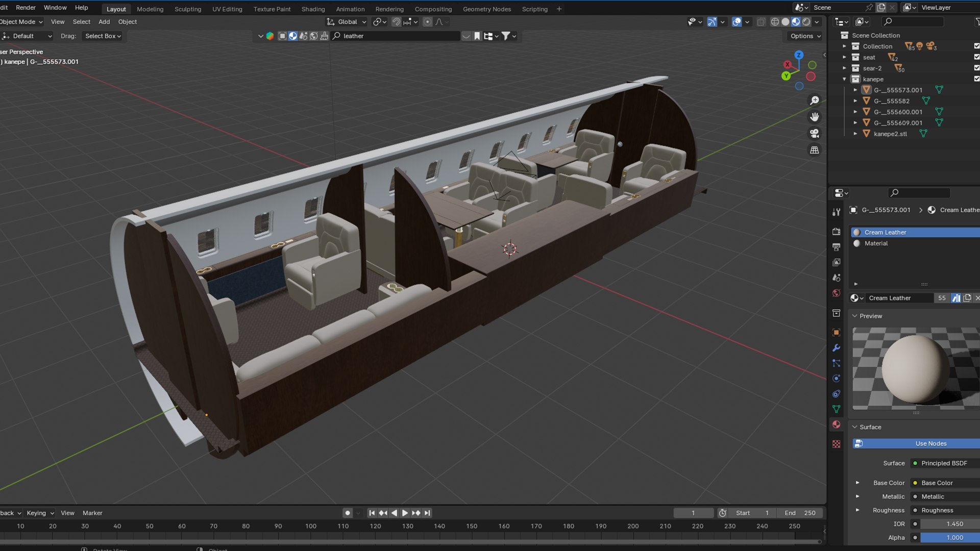
Task: Open the Render menu
Action: pos(26,8)
